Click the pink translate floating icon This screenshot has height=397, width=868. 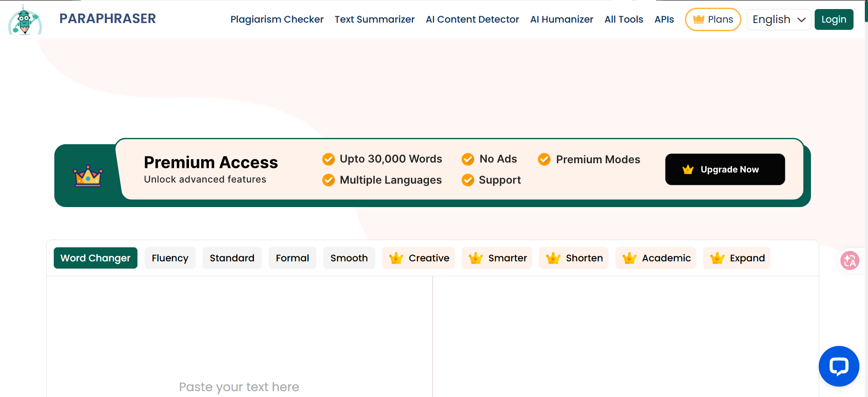point(849,260)
